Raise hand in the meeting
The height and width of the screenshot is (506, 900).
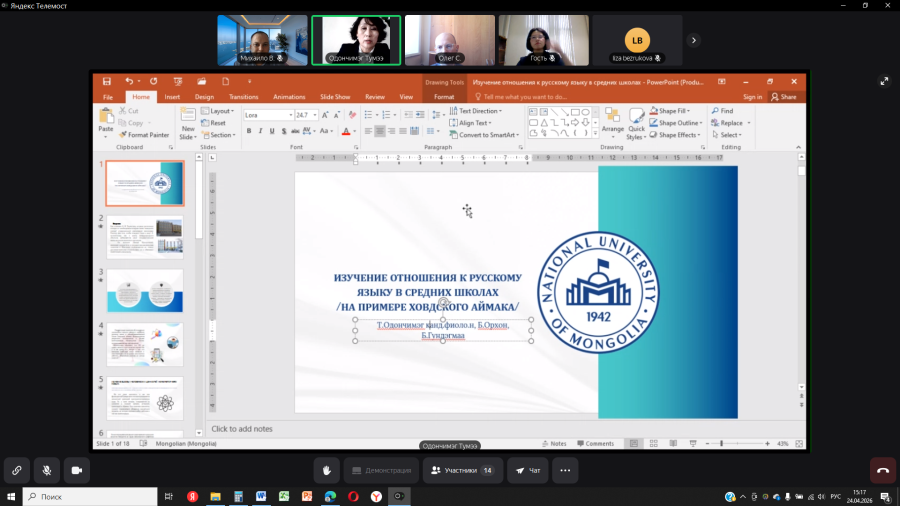tap(326, 470)
